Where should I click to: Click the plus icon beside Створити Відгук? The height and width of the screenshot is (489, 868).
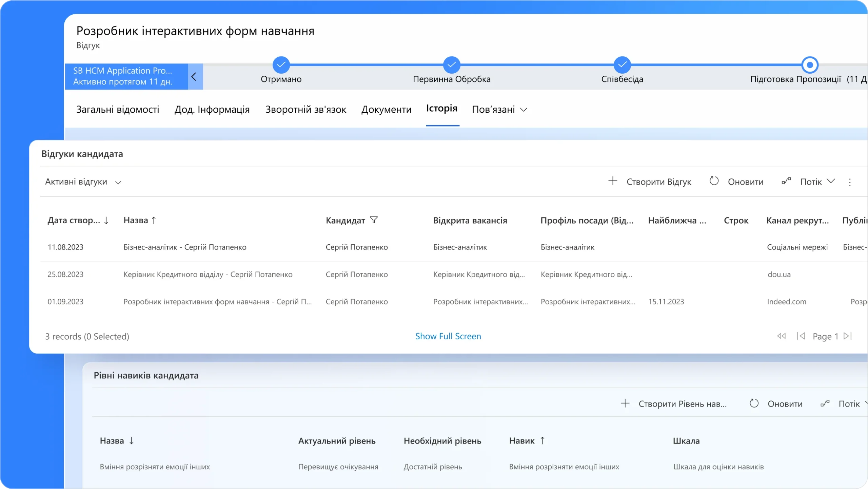[x=612, y=181]
